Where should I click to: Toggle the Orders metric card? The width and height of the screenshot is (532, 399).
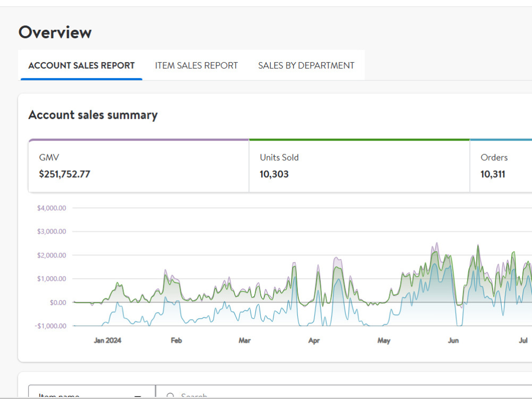pyautogui.click(x=501, y=166)
